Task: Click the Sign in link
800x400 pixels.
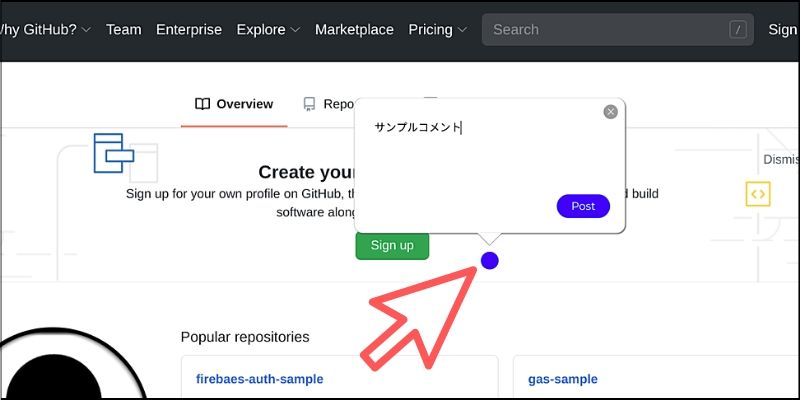Action: point(784,30)
